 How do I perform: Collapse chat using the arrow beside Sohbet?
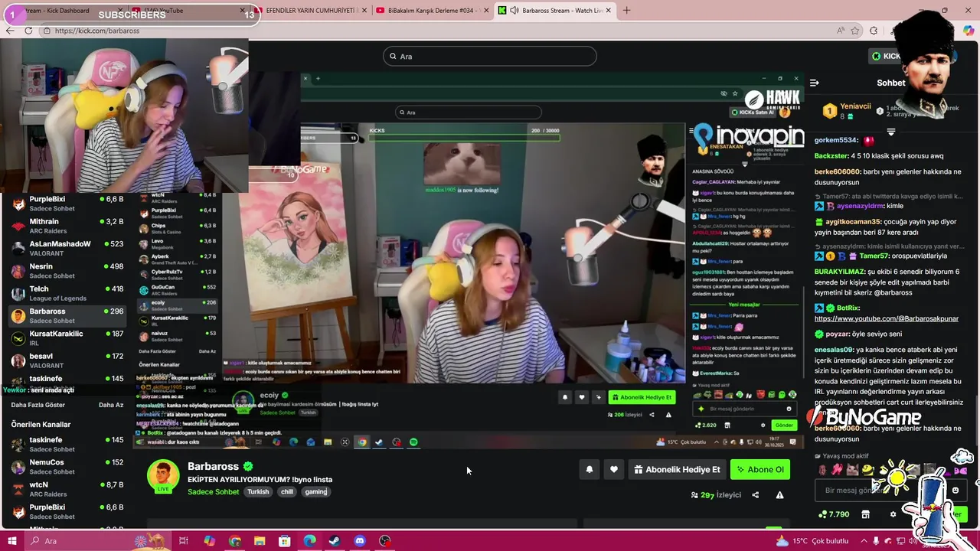click(x=815, y=83)
